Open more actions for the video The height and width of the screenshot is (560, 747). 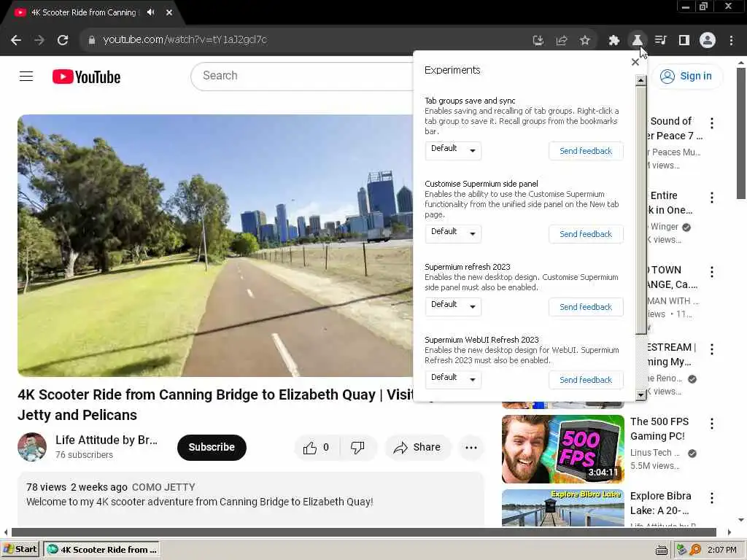click(x=471, y=447)
